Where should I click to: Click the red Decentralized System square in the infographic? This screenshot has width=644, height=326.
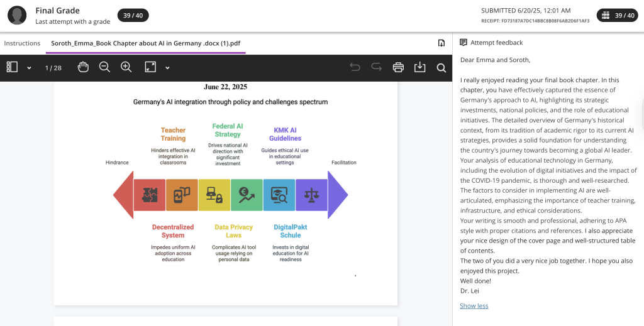[x=150, y=195]
